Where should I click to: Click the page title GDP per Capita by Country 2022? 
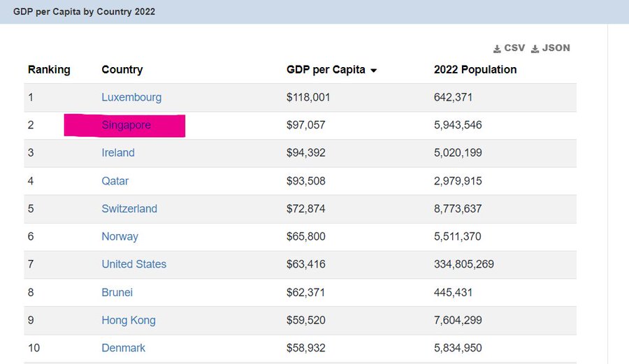tap(84, 12)
